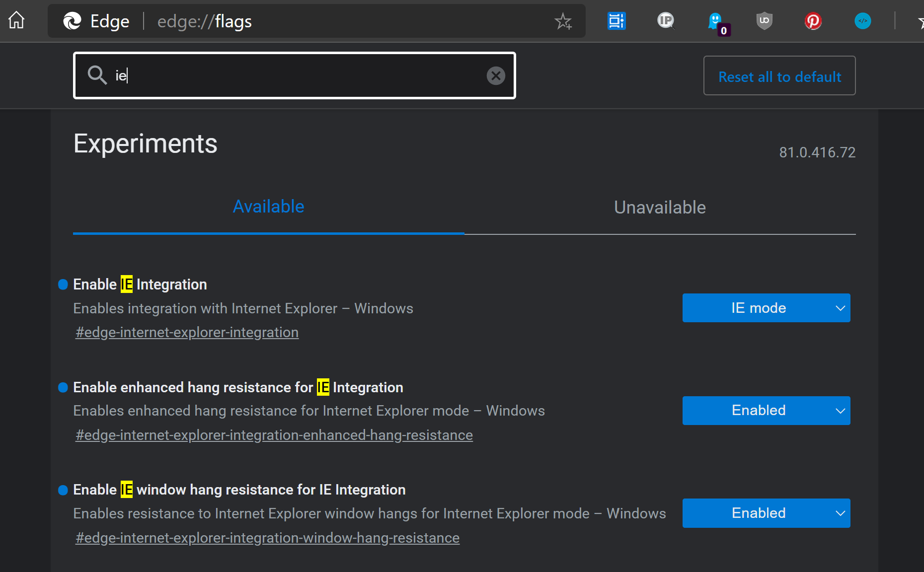Screen dimensions: 924x572
Task: Click the Enable IE Integration title
Action: coord(140,285)
